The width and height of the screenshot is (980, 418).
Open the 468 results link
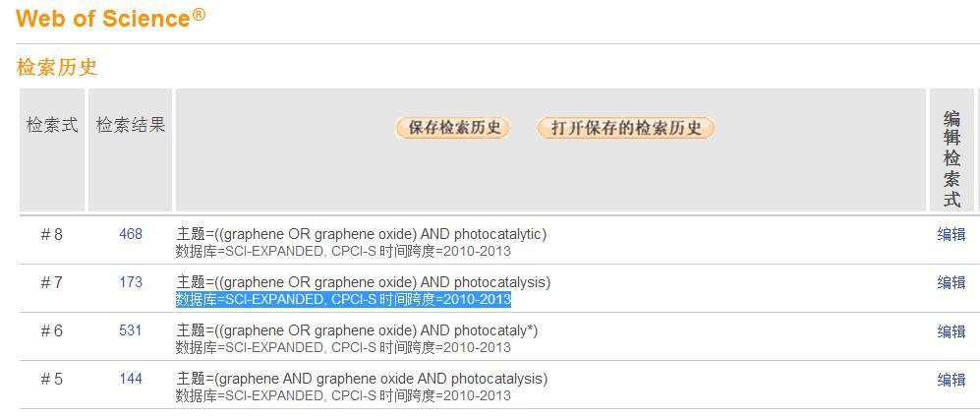(131, 234)
